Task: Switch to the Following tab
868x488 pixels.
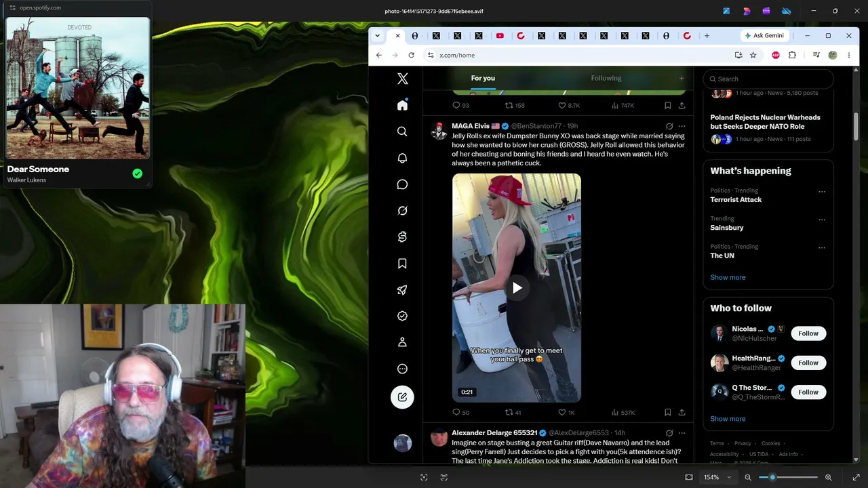Action: pos(606,78)
